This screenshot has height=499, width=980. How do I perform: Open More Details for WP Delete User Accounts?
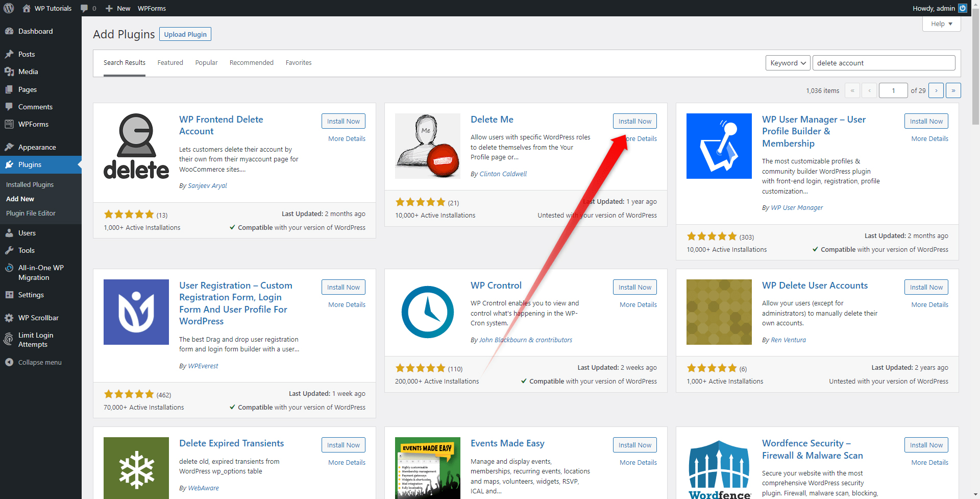929,304
